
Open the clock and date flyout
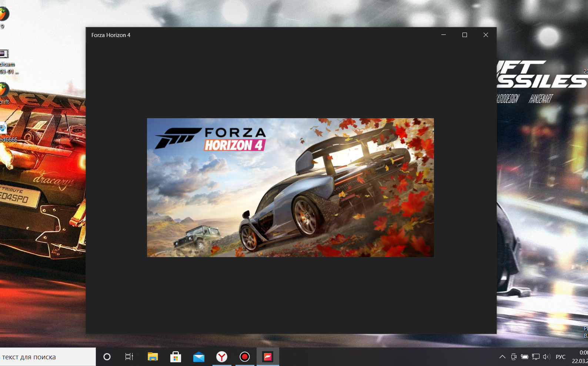(x=580, y=357)
